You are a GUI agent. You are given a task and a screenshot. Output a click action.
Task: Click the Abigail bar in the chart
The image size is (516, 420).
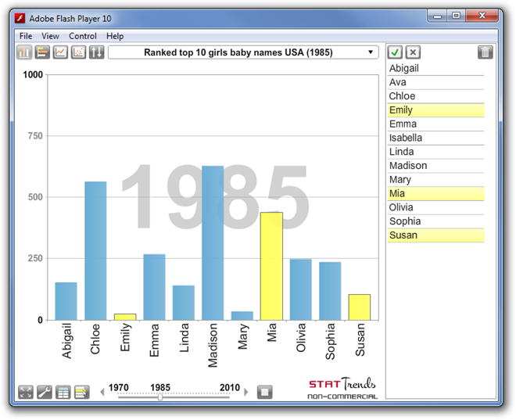coord(66,301)
